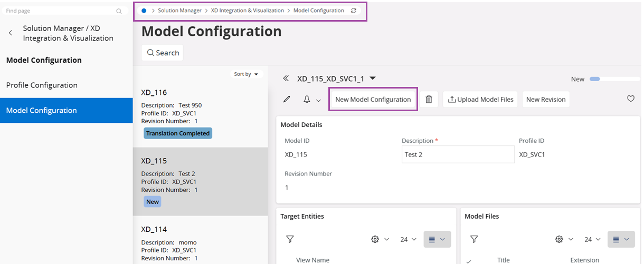Click the trash delete icon

click(429, 99)
